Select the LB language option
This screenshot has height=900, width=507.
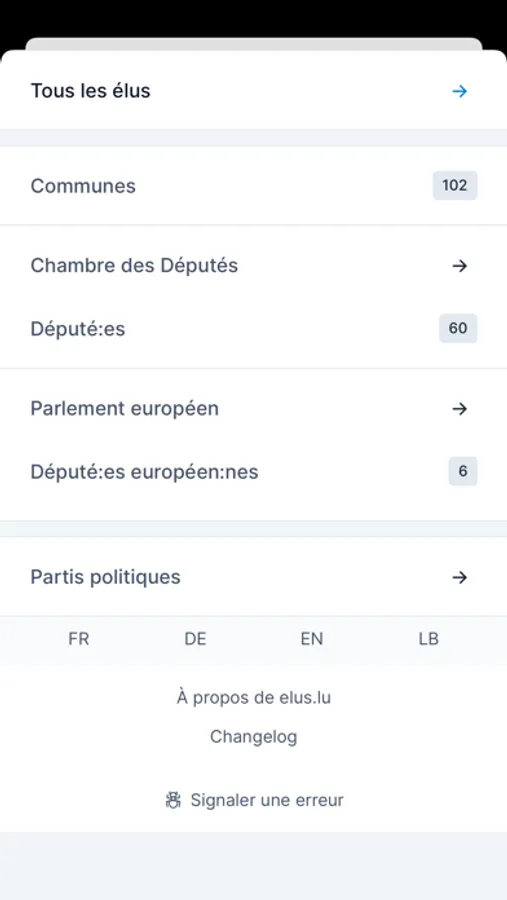coord(428,639)
